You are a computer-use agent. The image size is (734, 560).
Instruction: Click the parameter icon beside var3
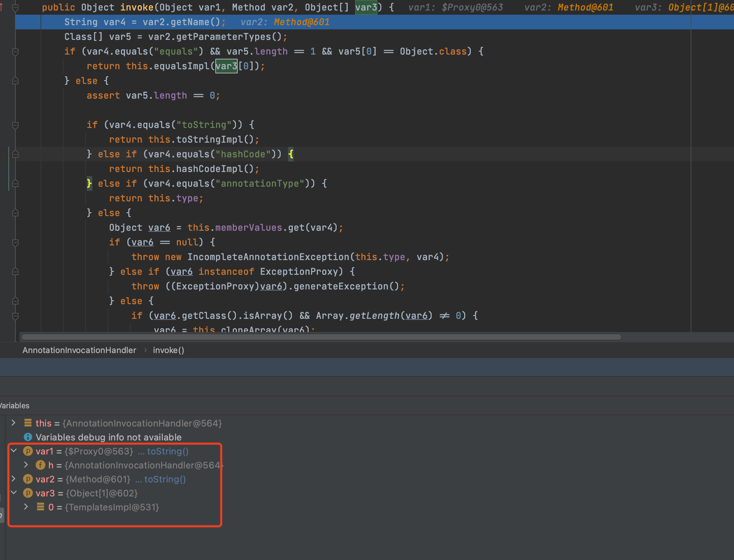coord(28,493)
